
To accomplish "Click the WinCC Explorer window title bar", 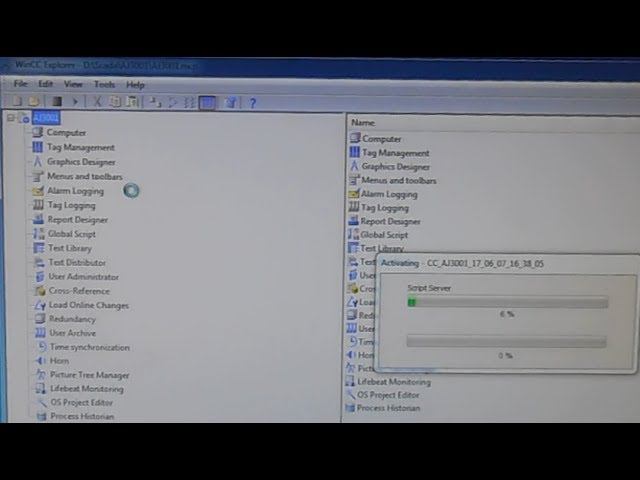I will point(320,66).
